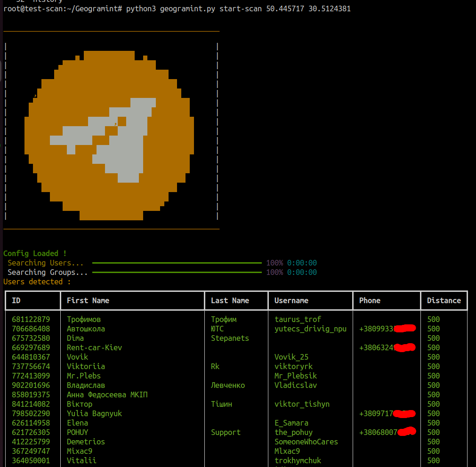Click first name 'Владислав'

[86, 385]
